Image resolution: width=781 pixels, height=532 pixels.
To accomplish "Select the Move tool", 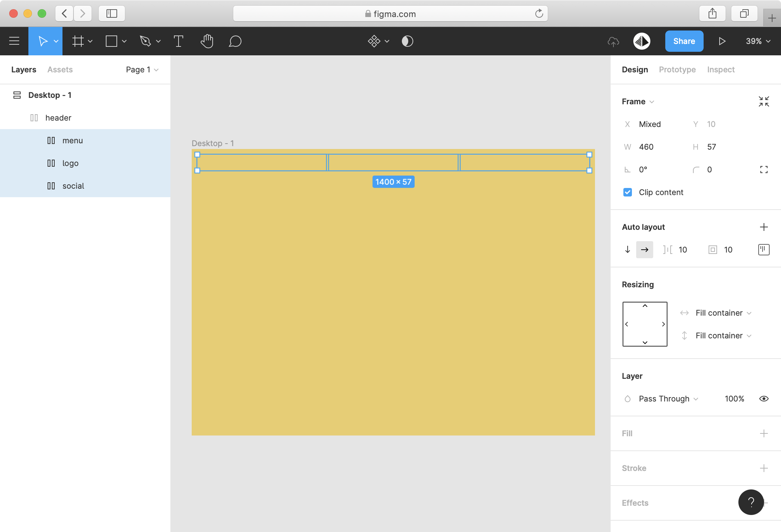I will click(x=43, y=41).
